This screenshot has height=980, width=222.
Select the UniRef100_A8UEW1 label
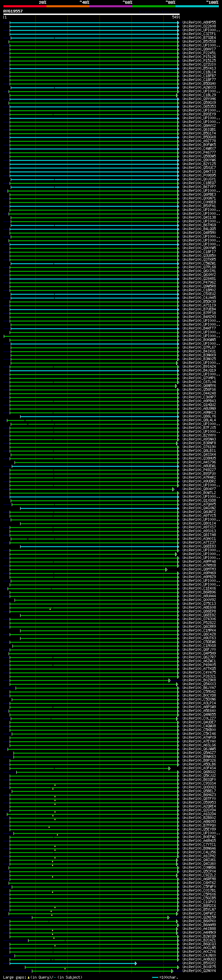[x=199, y=466]
